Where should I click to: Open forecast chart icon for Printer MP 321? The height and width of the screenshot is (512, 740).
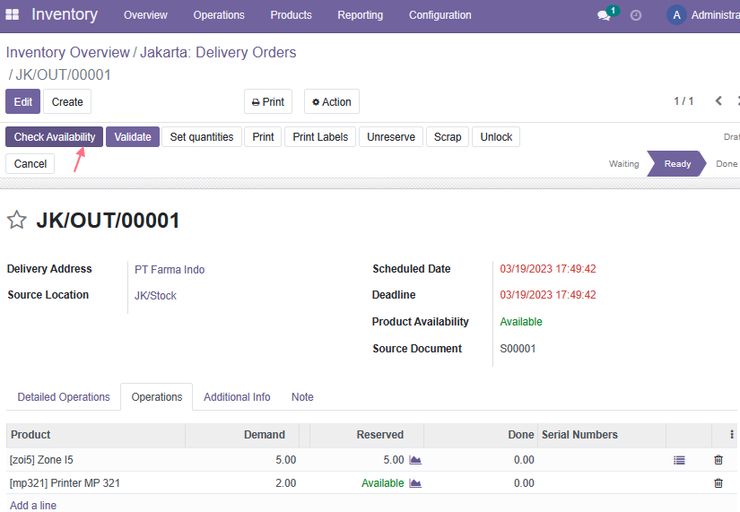(x=415, y=483)
